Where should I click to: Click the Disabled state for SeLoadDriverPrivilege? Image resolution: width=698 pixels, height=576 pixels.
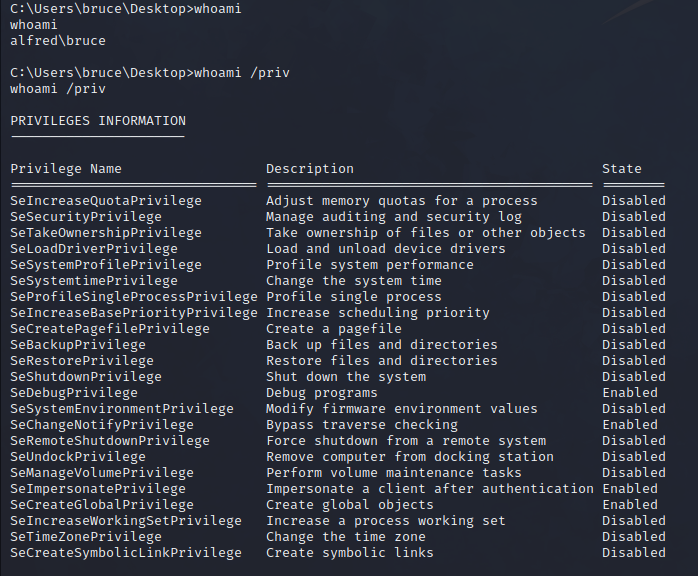pos(633,249)
